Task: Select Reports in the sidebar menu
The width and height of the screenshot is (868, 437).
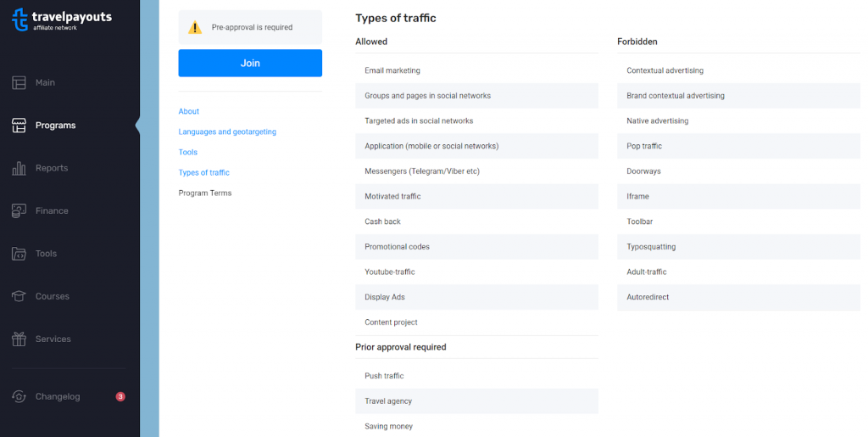Action: 52,168
